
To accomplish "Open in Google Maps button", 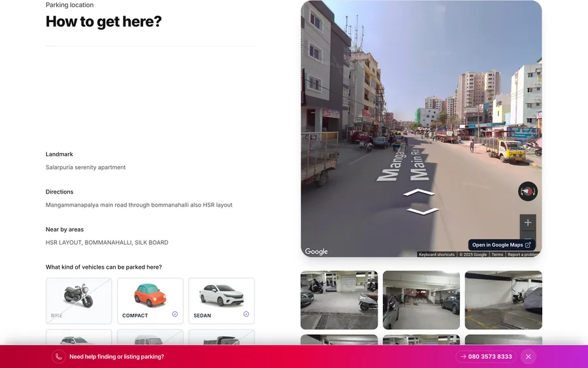I will tap(501, 245).
